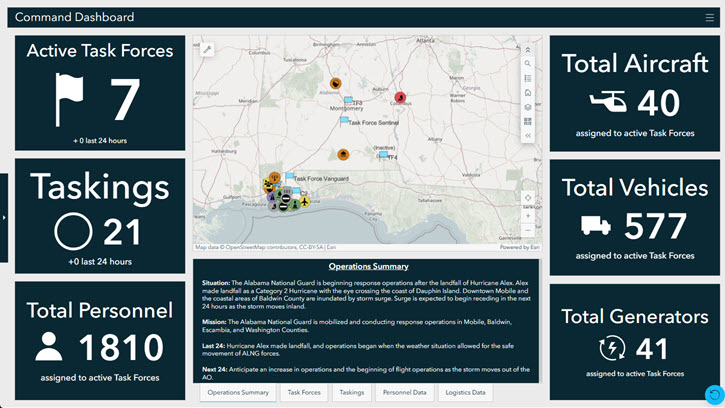
Task: Click the Total Generators value 41
Action: (x=652, y=349)
